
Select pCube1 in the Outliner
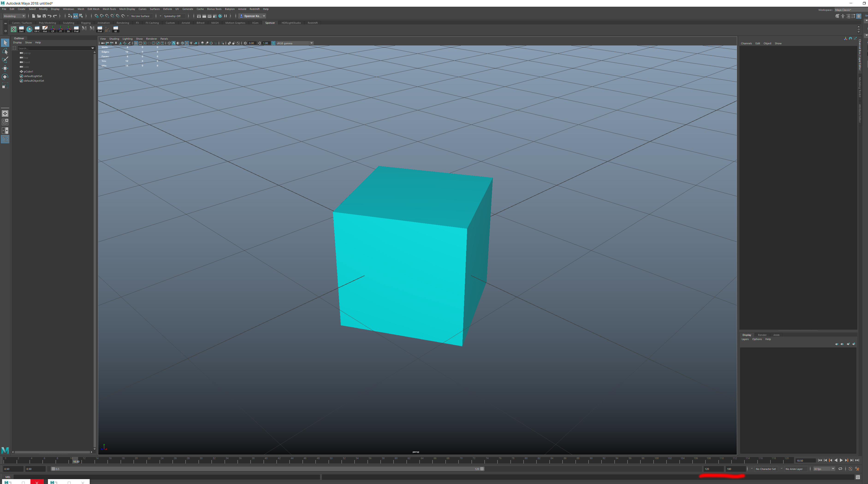tap(28, 72)
